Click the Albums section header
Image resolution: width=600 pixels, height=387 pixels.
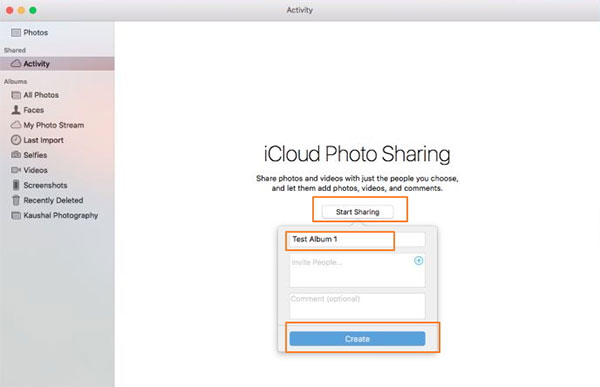pos(15,81)
